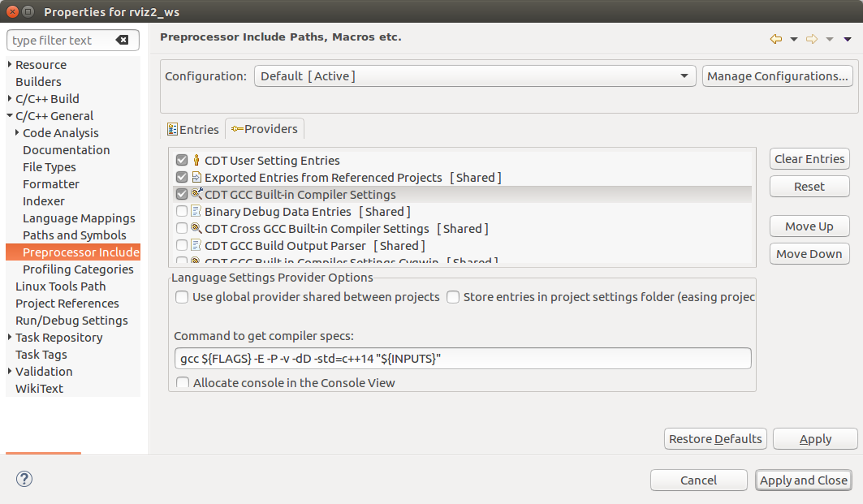The height and width of the screenshot is (504, 863).
Task: Collapse the C/C++ General tree node
Action: 9,116
